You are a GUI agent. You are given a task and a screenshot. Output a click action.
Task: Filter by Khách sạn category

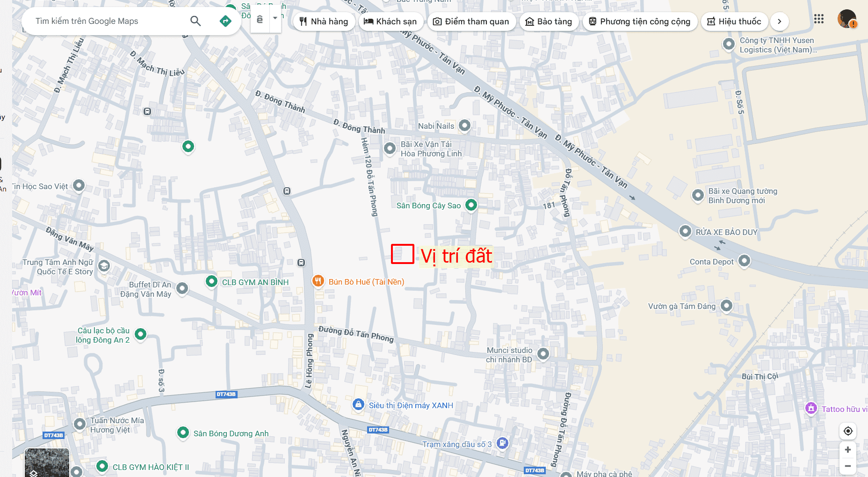click(391, 22)
